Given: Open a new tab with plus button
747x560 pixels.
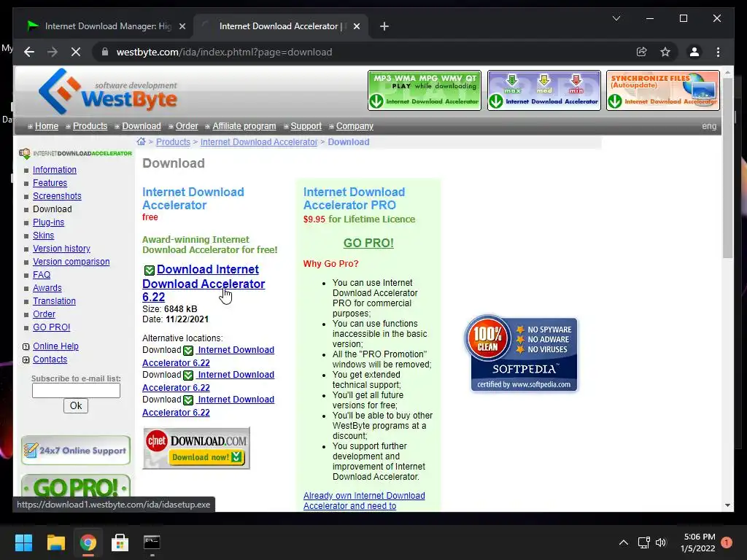Looking at the screenshot, I should (384, 26).
